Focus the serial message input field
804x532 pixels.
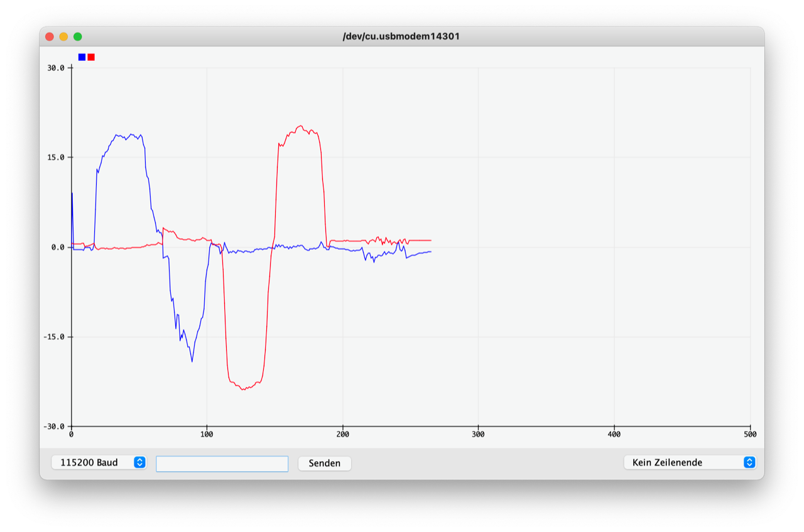(x=222, y=464)
